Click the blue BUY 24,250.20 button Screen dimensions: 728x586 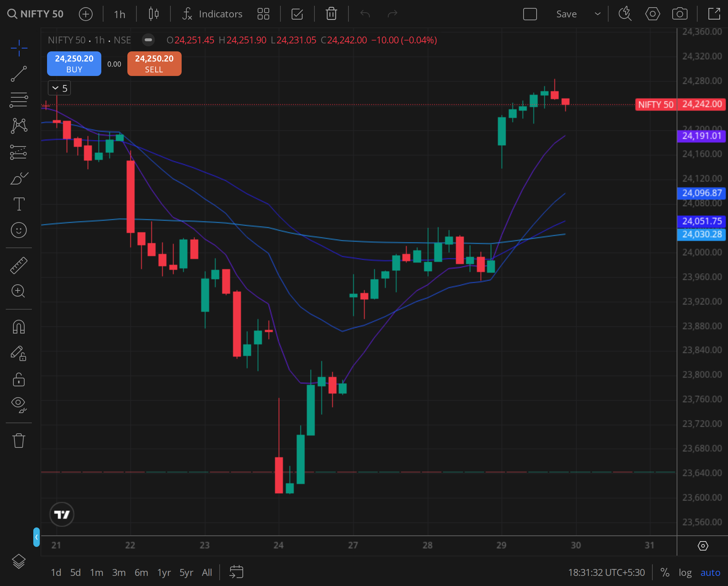point(74,64)
